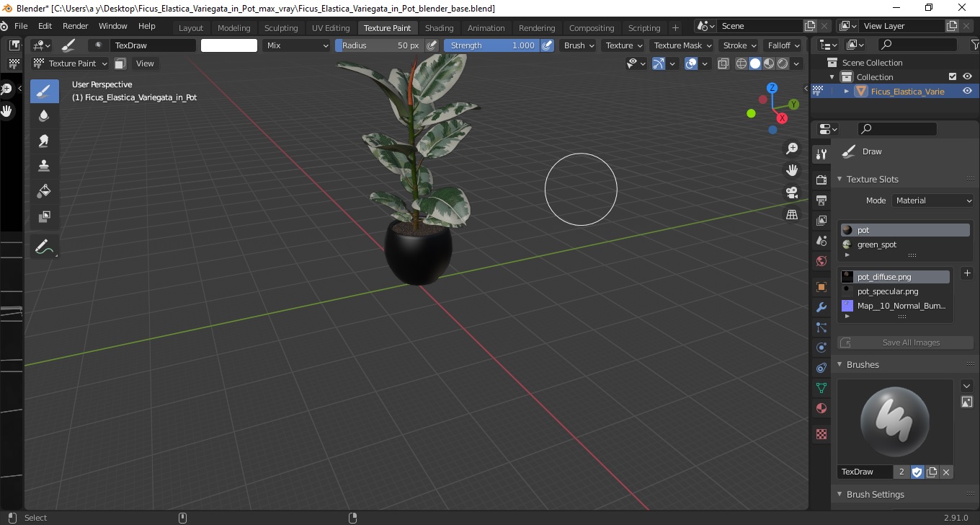
Task: Open Object Data properties tab
Action: 821,388
